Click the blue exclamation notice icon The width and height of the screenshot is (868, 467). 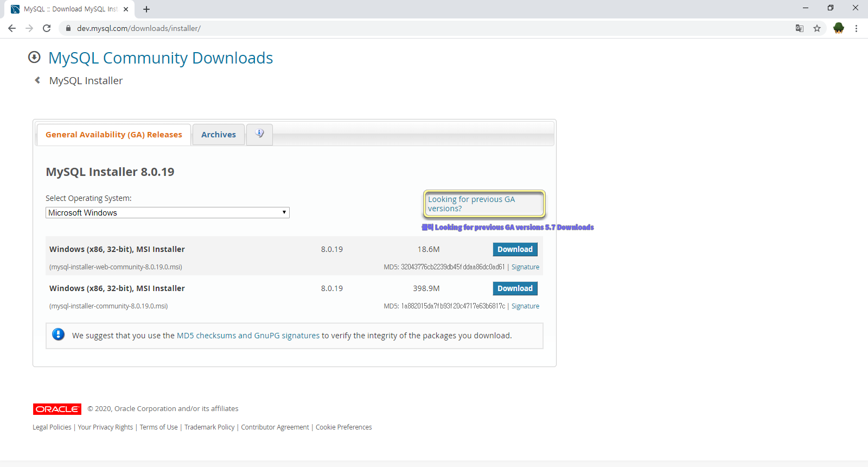59,335
